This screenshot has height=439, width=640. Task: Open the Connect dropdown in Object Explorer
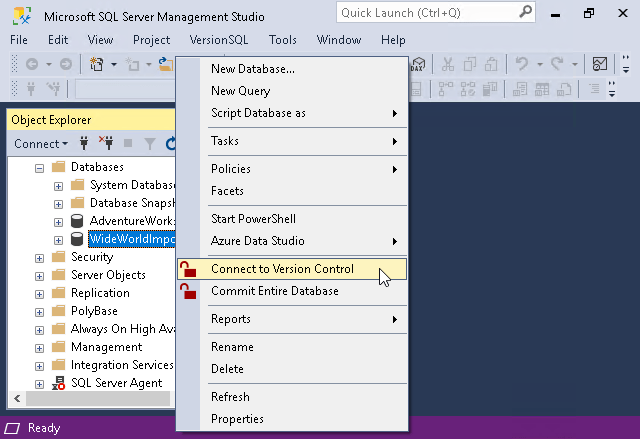[41, 144]
